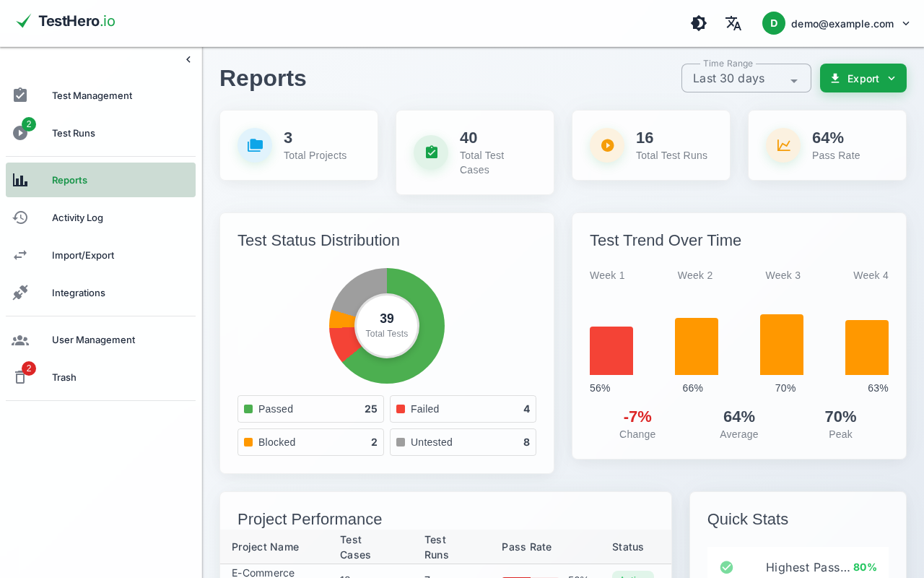
Task: Click the Test Runs play icon
Action: pyautogui.click(x=20, y=133)
